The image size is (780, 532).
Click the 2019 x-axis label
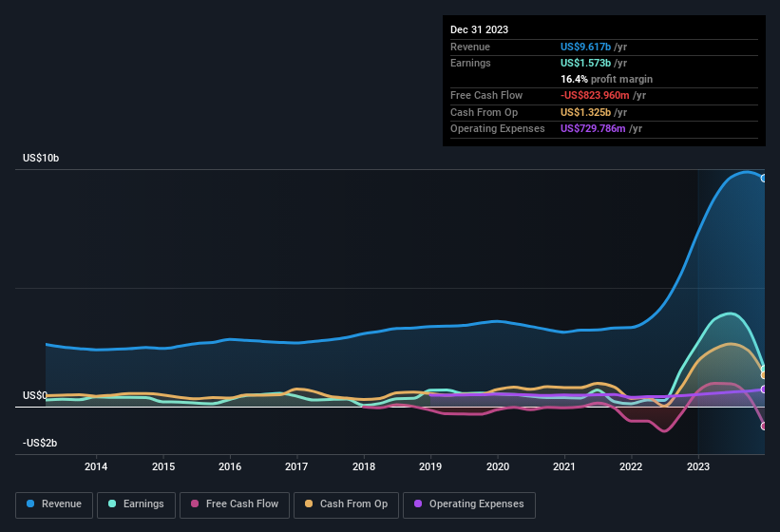pos(430,466)
